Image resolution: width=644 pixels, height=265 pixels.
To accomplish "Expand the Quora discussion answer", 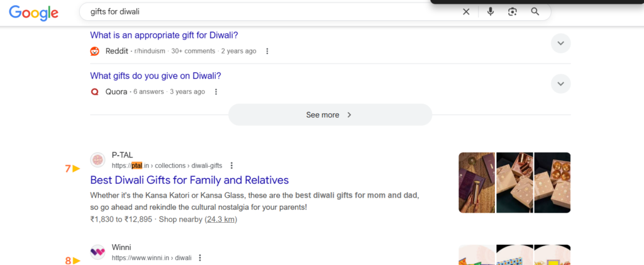I will (560, 84).
